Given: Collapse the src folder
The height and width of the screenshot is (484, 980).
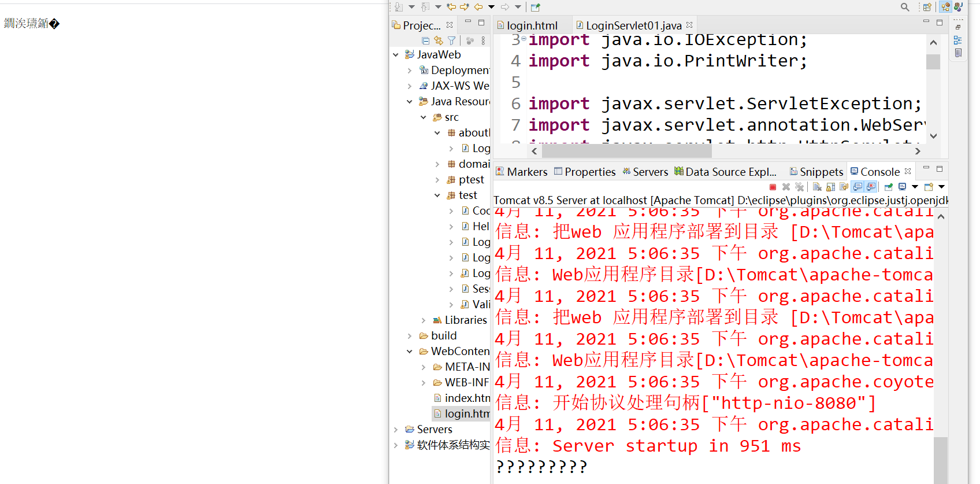Looking at the screenshot, I should tap(424, 117).
